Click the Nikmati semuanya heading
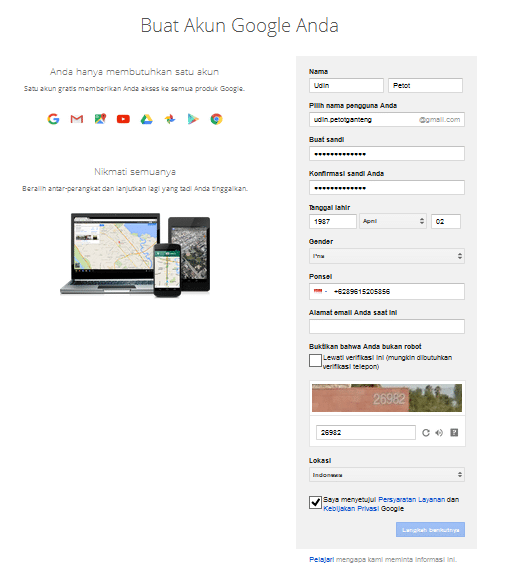524x579 pixels. [135, 172]
